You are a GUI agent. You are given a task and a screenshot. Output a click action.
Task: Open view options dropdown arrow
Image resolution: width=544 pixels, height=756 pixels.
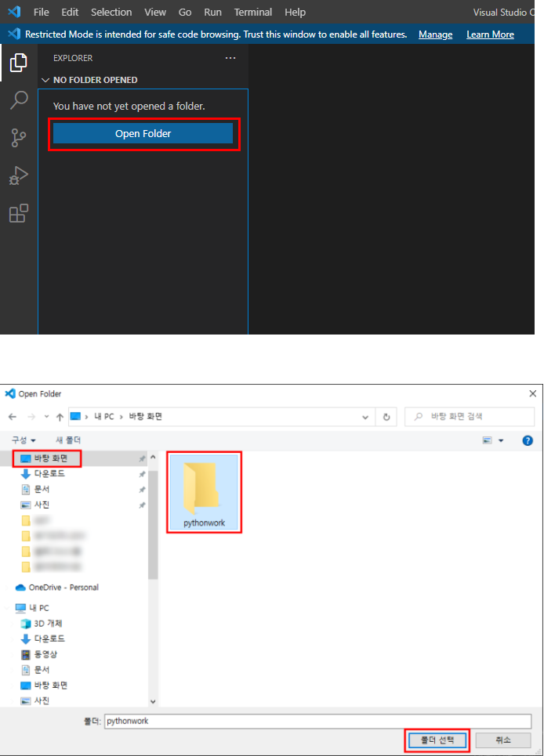click(x=501, y=441)
